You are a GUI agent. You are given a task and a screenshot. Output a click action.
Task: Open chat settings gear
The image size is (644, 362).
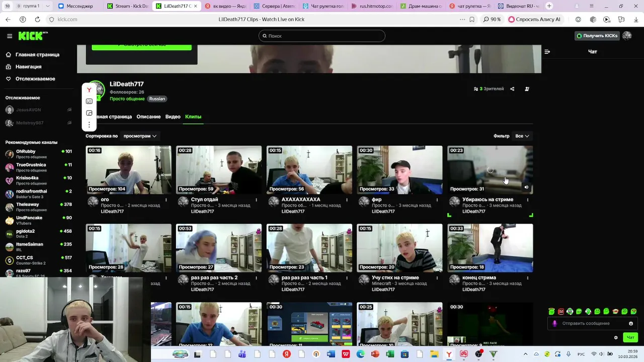pyautogui.click(x=616, y=338)
